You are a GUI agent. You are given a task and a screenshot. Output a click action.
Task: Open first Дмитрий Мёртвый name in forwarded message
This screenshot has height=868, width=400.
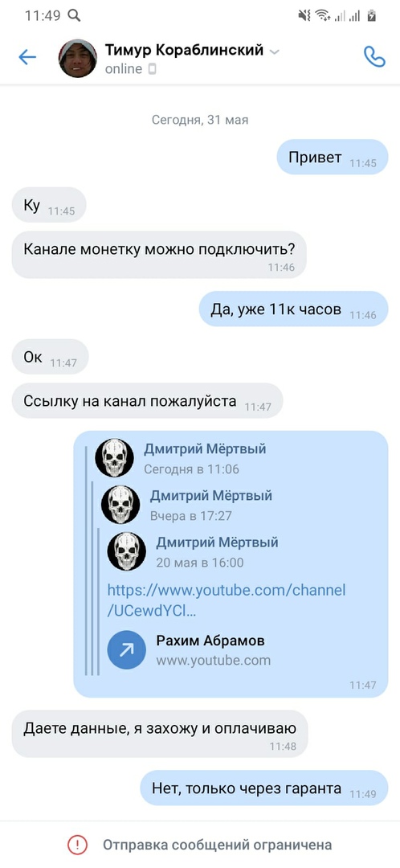(x=206, y=449)
